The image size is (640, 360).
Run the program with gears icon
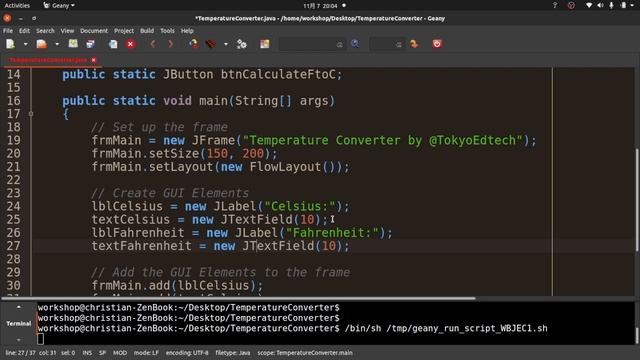click(x=242, y=44)
